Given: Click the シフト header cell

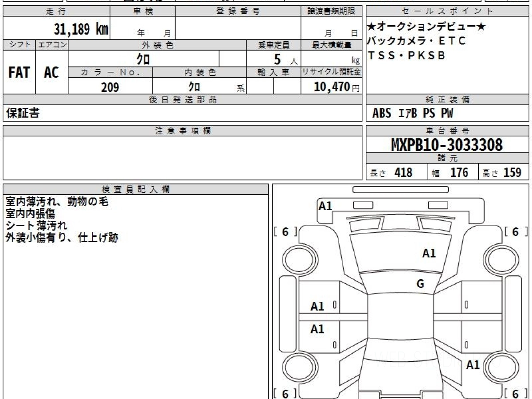Looking at the screenshot, I should [20, 45].
